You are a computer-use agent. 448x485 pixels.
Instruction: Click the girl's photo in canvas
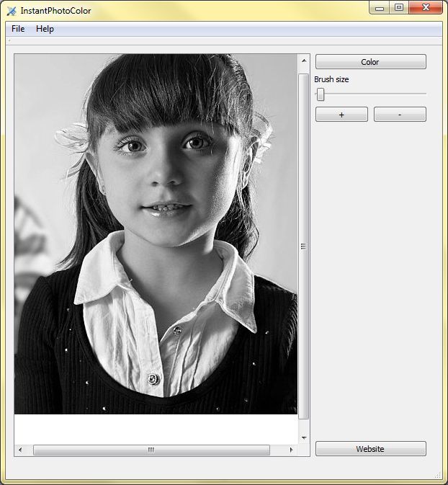point(156,234)
